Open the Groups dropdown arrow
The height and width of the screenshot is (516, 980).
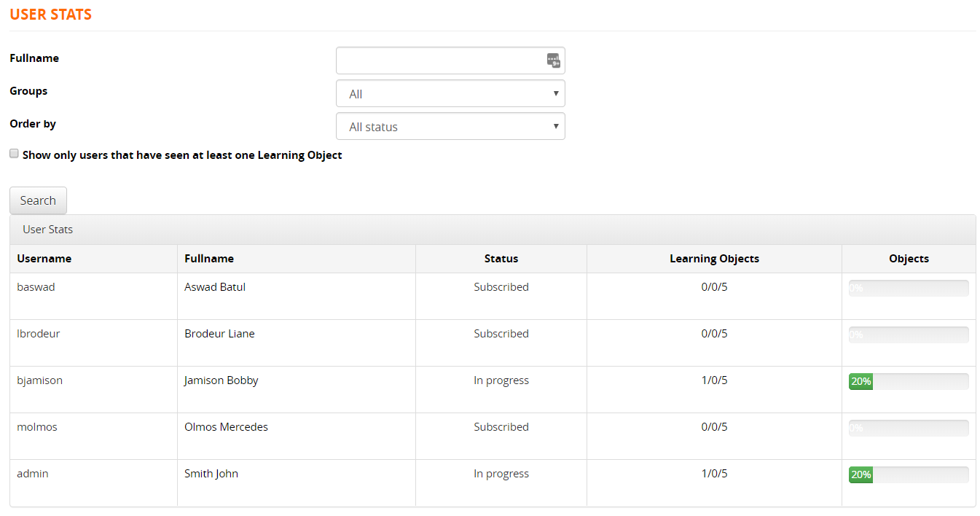tap(555, 93)
